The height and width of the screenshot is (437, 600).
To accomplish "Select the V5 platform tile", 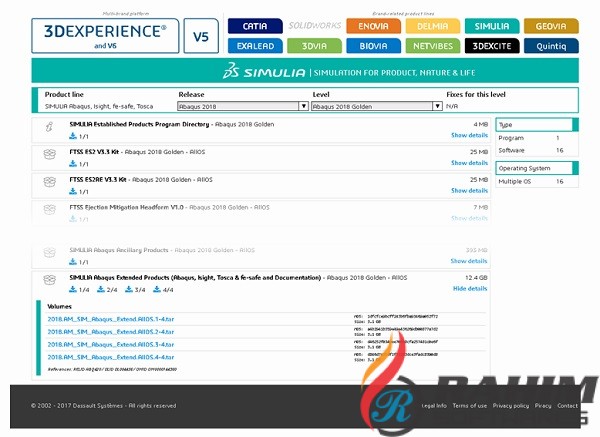I will coord(201,36).
